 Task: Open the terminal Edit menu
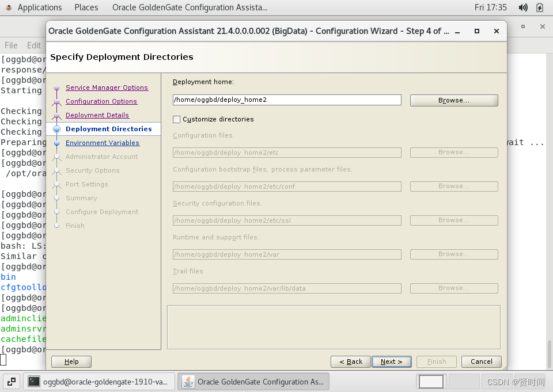[x=34, y=45]
